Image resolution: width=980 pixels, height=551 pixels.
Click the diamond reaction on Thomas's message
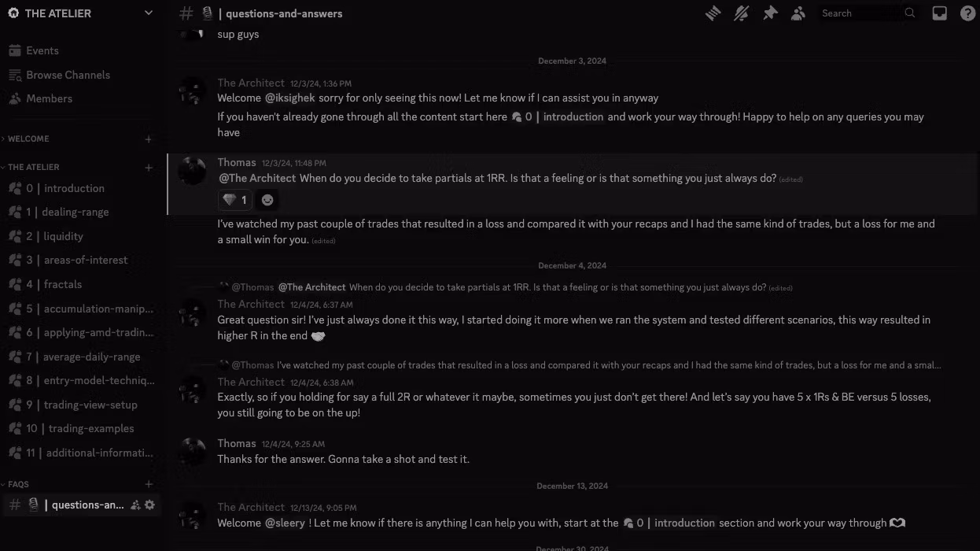[234, 200]
